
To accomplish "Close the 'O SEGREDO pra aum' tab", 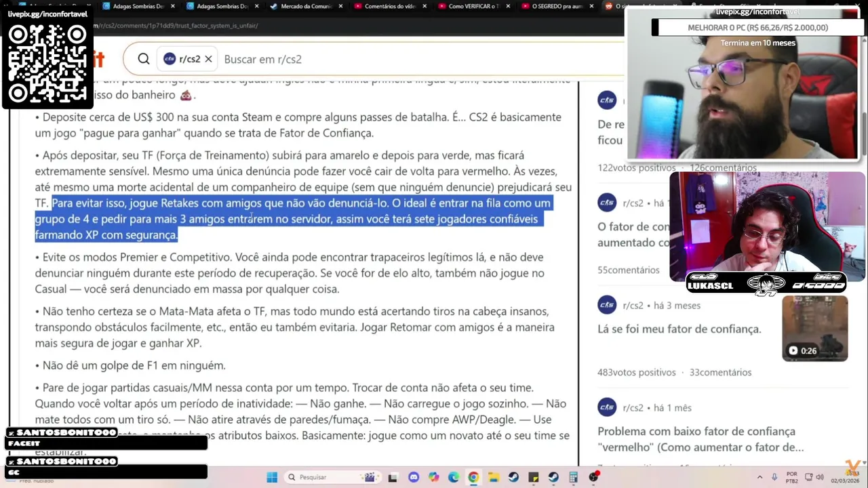I will [590, 6].
